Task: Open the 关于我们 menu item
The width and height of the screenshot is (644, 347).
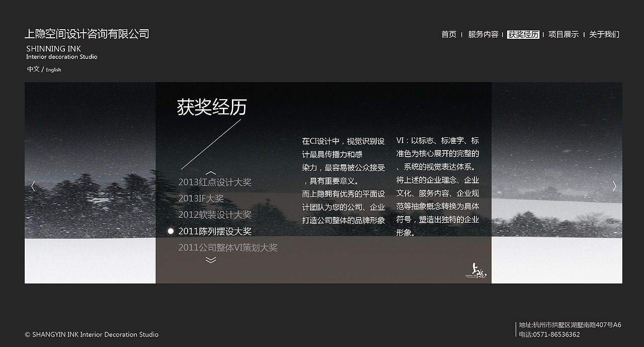Action: tap(604, 34)
